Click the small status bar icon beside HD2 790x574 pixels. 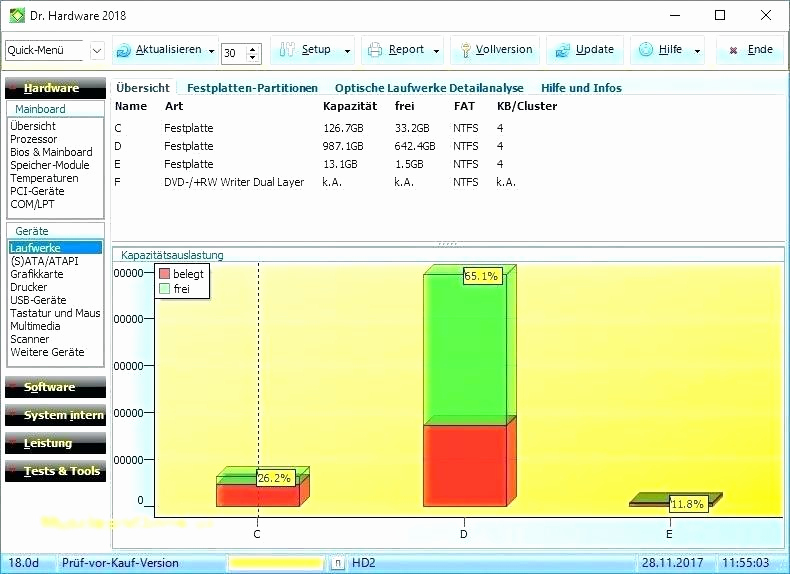pos(337,563)
